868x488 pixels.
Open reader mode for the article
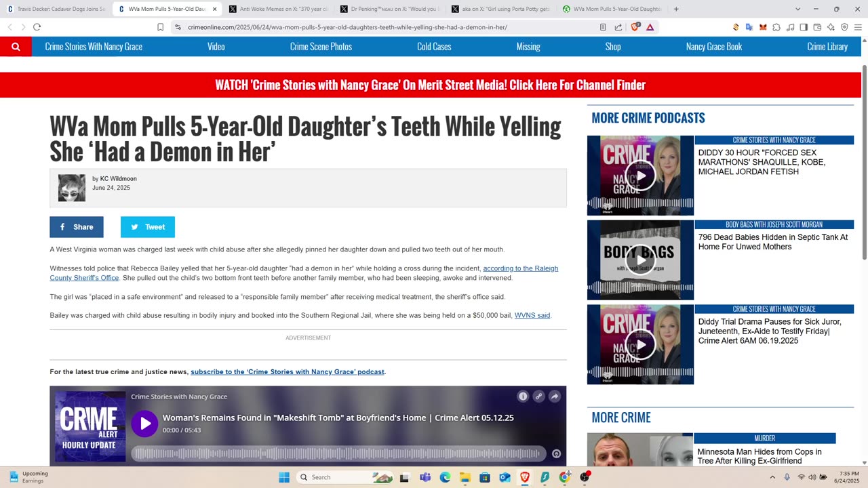(603, 27)
